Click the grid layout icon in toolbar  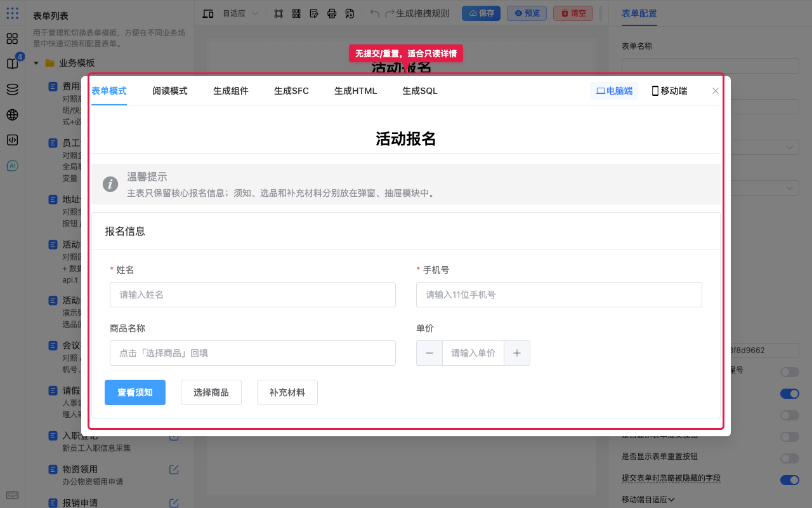[296, 13]
